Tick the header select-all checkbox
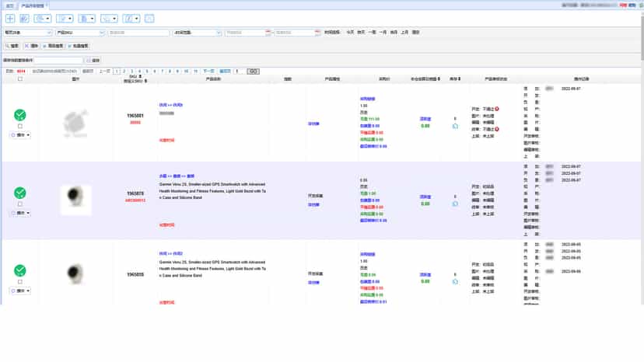The width and height of the screenshot is (644, 362). coord(20,78)
